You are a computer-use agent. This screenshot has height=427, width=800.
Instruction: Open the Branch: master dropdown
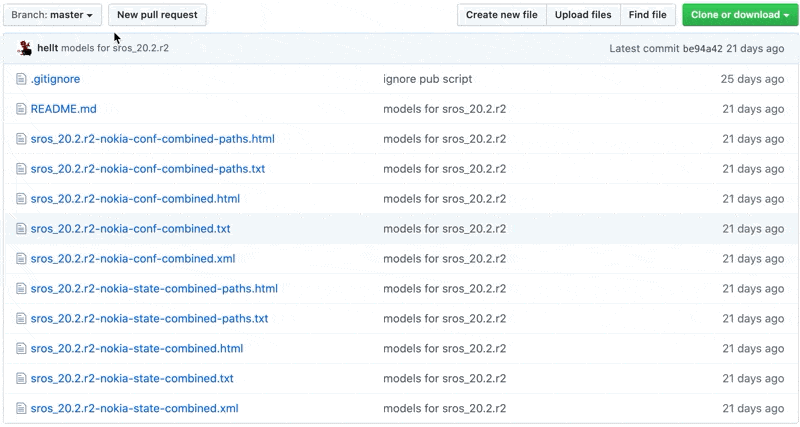[52, 15]
